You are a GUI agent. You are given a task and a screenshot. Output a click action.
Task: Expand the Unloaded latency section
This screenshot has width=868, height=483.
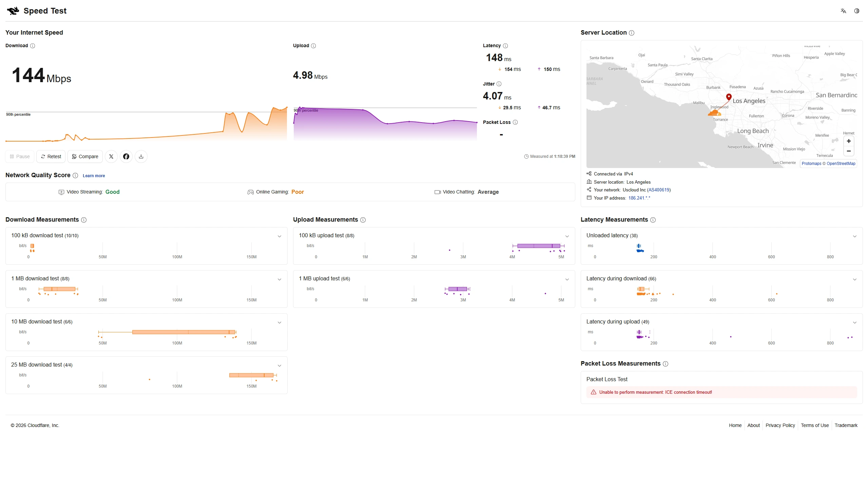coord(855,236)
